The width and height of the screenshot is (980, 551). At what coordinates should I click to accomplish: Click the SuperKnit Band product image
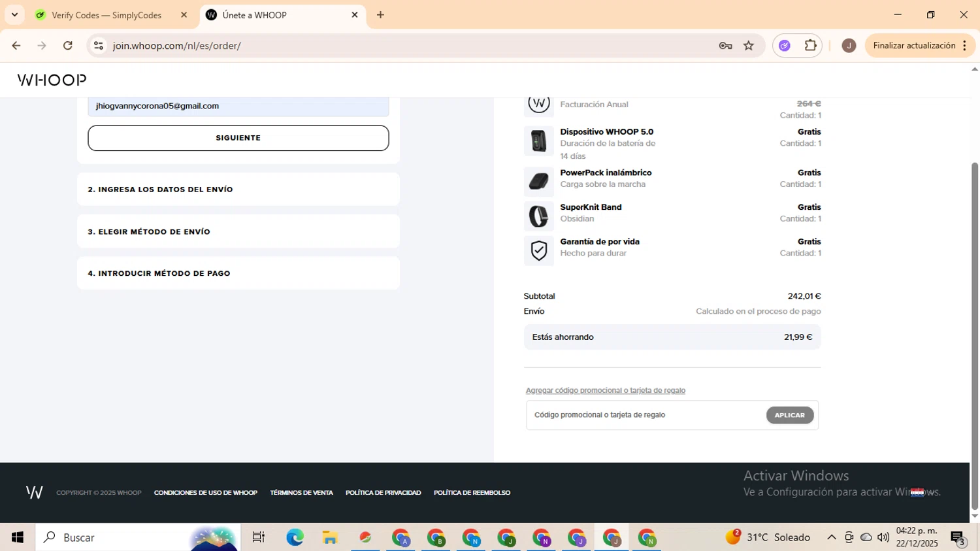pos(539,216)
